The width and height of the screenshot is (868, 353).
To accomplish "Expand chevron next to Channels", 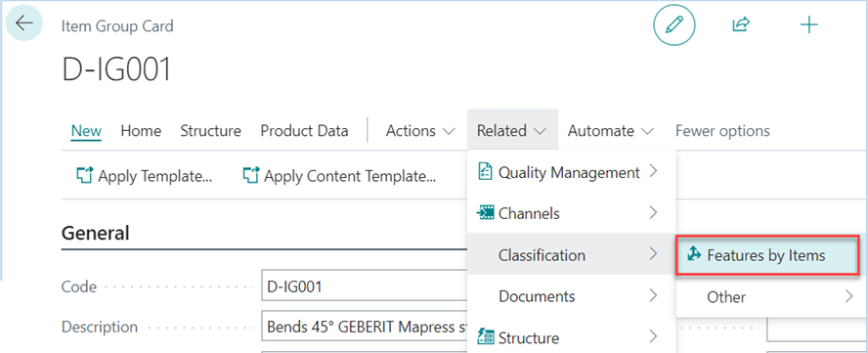I will [654, 213].
